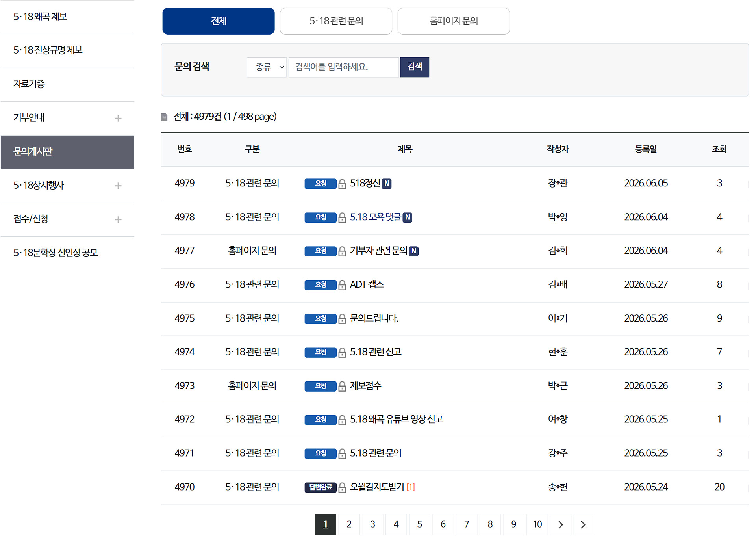The image size is (756, 552).
Task: Open the 5.18 관련 문의 post by 강*주
Action: coord(376,453)
